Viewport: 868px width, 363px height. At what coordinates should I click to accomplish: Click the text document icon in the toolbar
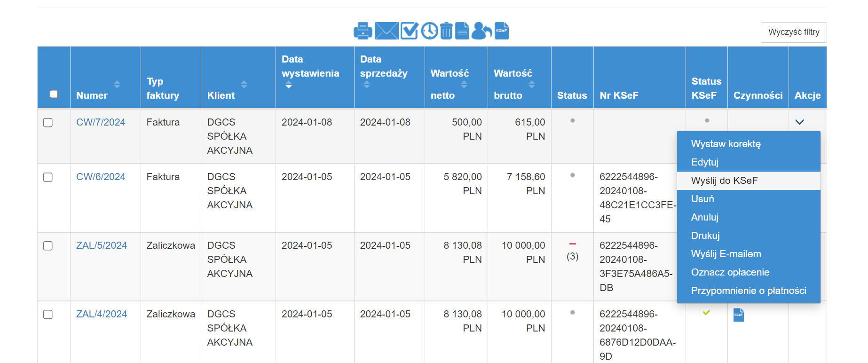click(x=462, y=31)
